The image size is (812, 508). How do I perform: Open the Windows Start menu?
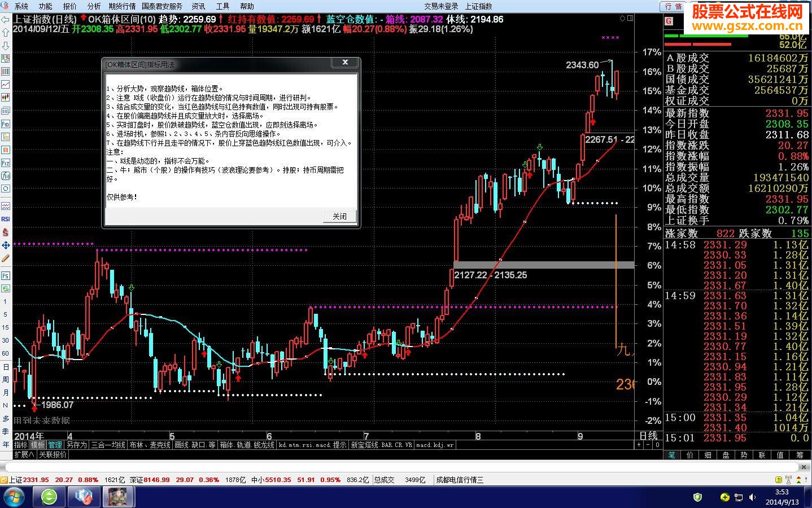(x=14, y=497)
